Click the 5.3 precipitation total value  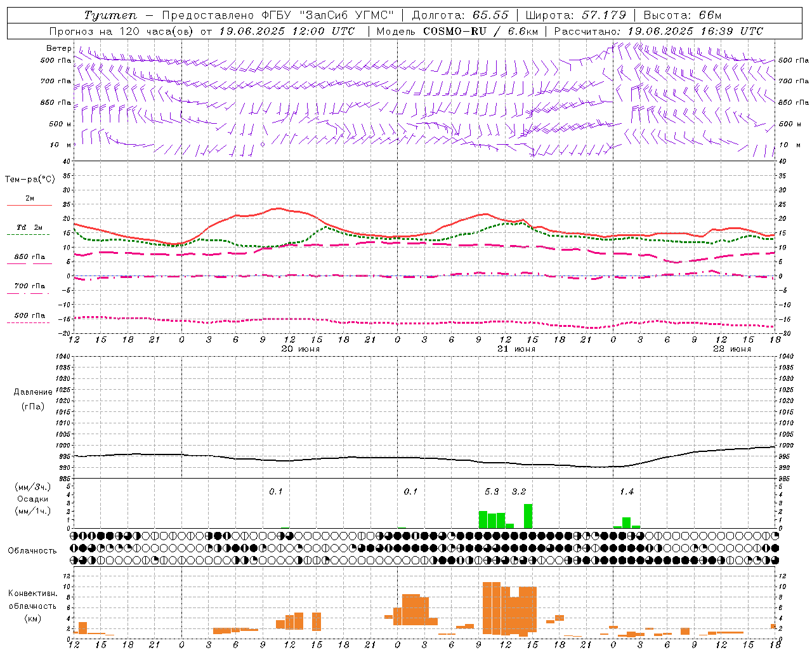tap(492, 492)
